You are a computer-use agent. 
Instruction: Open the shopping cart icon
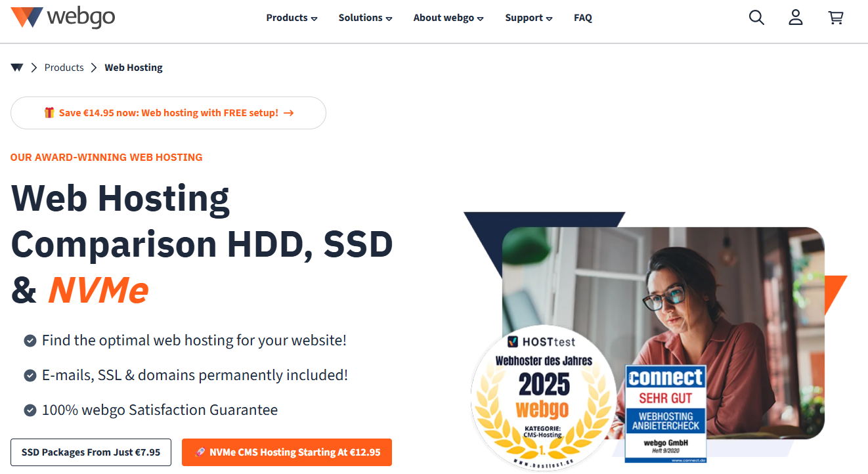(836, 18)
